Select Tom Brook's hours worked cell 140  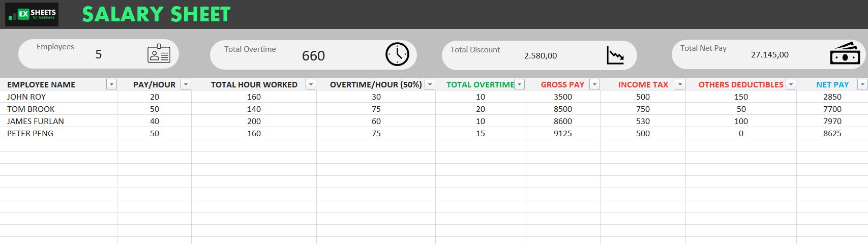(x=254, y=109)
